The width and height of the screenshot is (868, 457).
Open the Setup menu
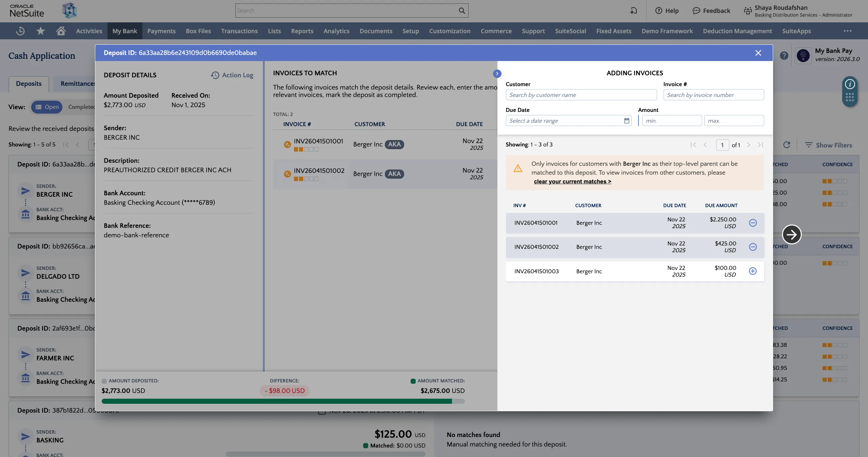click(411, 31)
